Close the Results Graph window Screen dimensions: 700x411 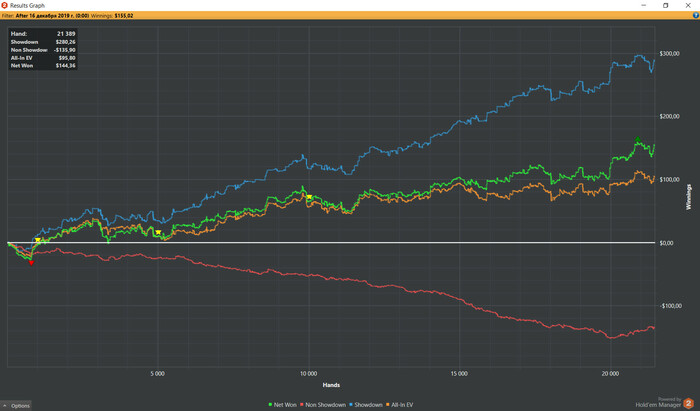tap(688, 5)
